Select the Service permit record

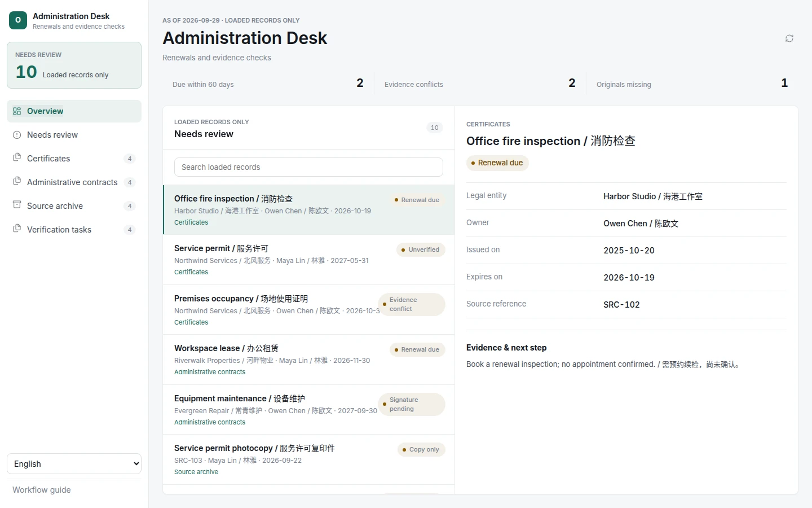click(x=309, y=260)
